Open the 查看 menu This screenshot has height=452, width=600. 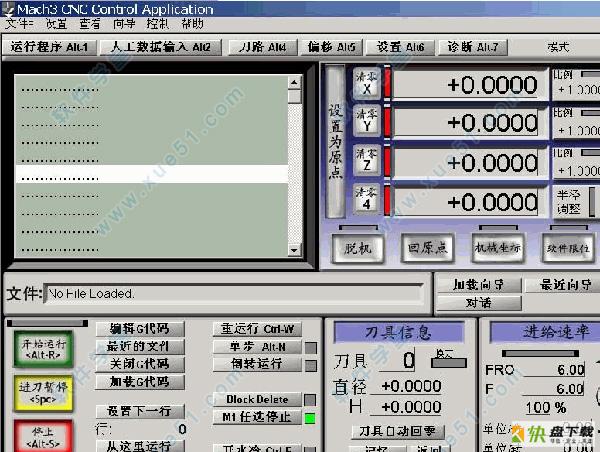tap(90, 24)
